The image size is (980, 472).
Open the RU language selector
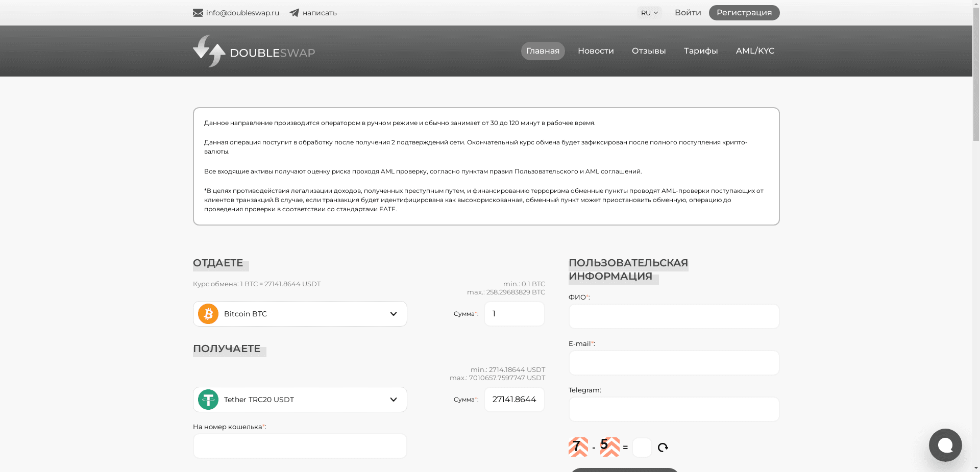click(649, 13)
